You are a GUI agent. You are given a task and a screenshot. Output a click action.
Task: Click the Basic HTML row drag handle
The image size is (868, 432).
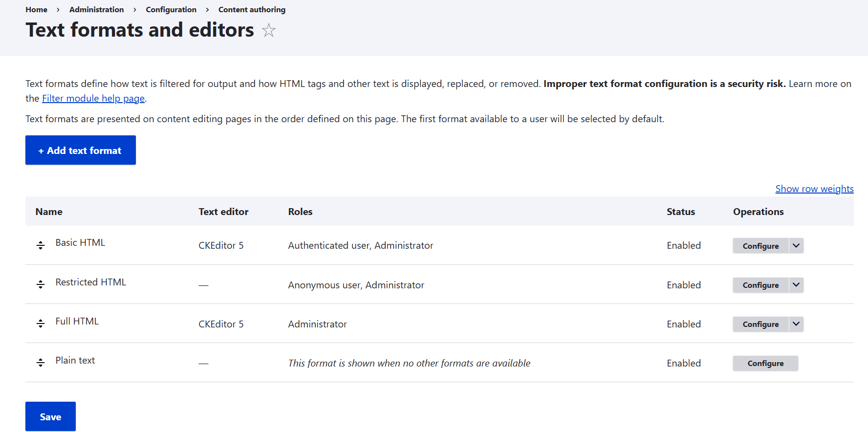[x=41, y=245]
